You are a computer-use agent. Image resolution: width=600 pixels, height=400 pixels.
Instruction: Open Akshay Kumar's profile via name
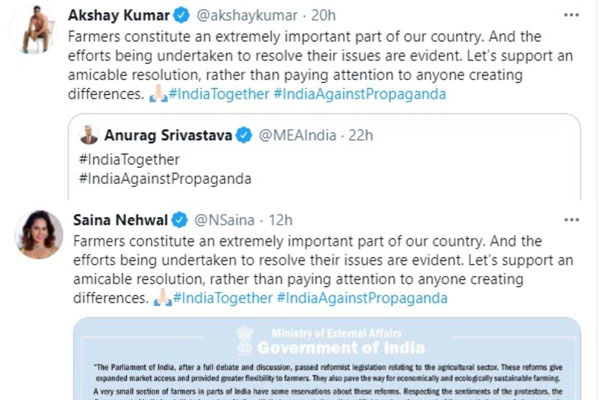pos(119,17)
